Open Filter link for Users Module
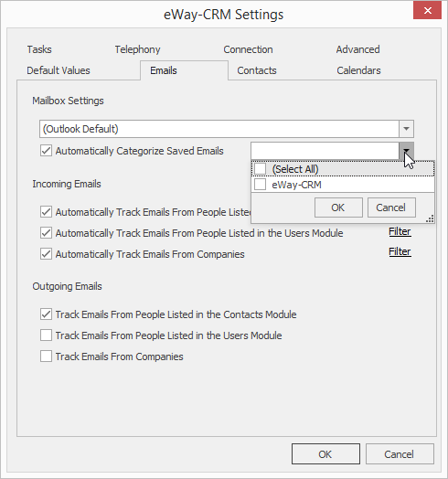 pos(400,231)
